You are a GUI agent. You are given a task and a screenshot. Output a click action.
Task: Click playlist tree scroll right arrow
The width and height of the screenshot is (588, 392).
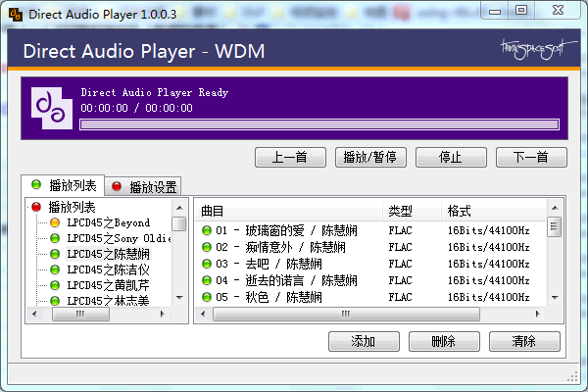tap(162, 314)
